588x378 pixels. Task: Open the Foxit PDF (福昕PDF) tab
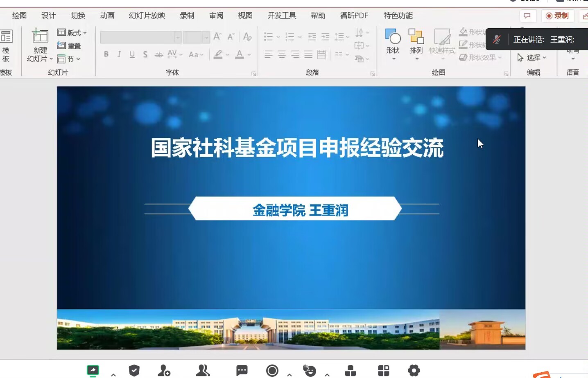tap(354, 16)
